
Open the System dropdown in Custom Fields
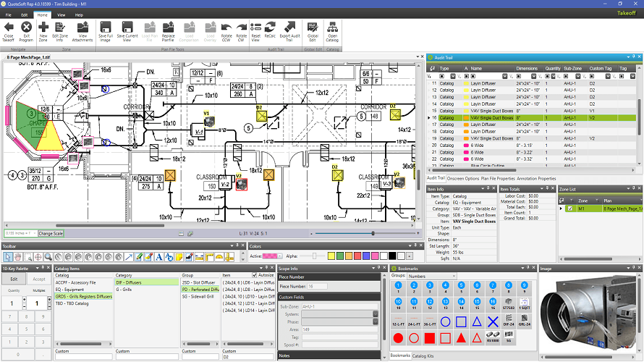point(376,313)
